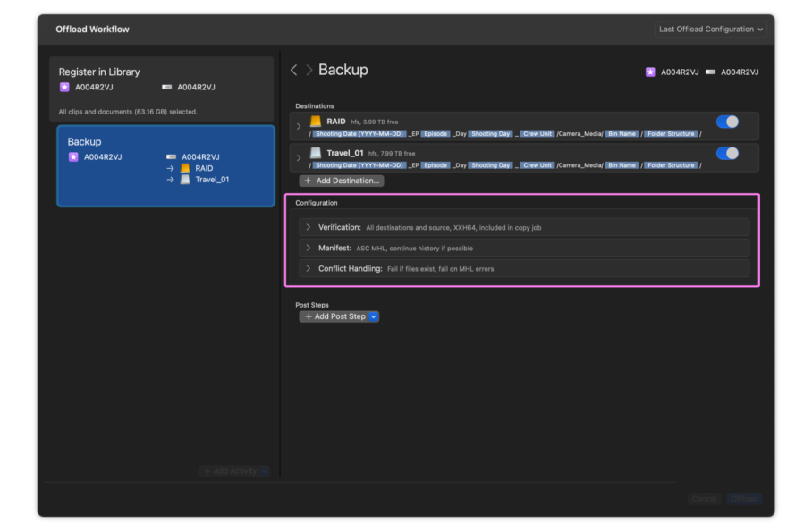Click purple star icon in Register in Library
The image size is (812, 531).
(64, 87)
